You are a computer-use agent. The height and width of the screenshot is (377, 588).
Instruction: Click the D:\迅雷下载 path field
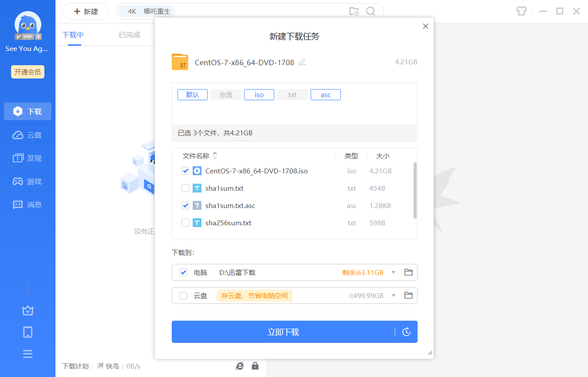coord(237,272)
